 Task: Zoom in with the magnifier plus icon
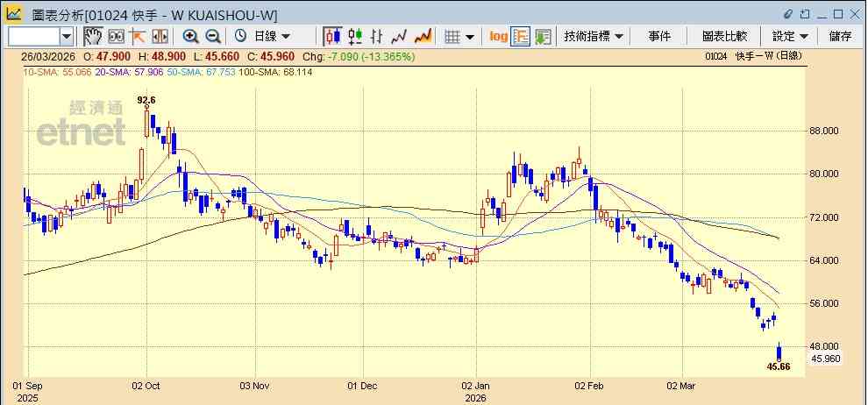coord(191,37)
